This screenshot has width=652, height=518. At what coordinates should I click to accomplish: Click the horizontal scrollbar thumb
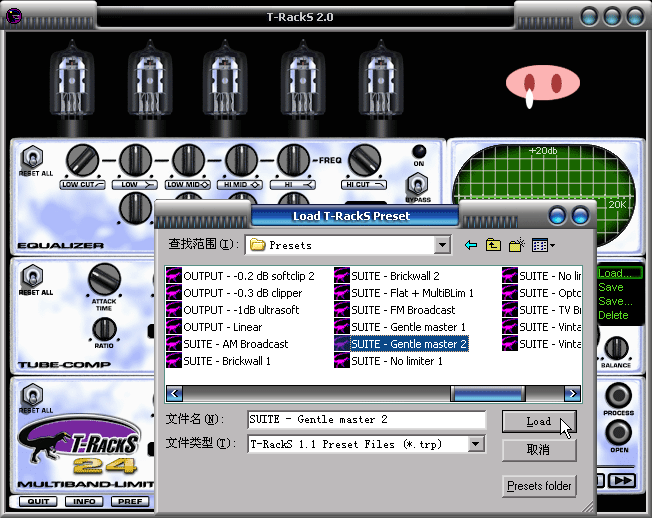click(x=488, y=393)
